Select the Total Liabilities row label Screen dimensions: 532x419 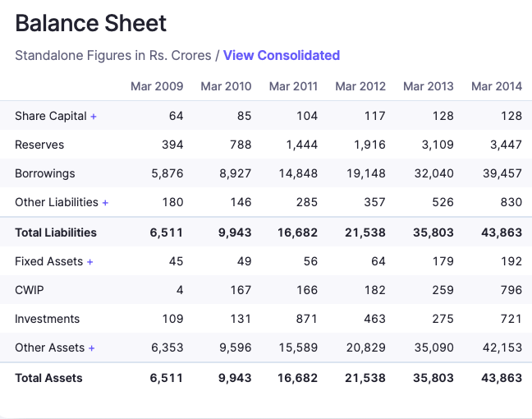[x=56, y=233]
